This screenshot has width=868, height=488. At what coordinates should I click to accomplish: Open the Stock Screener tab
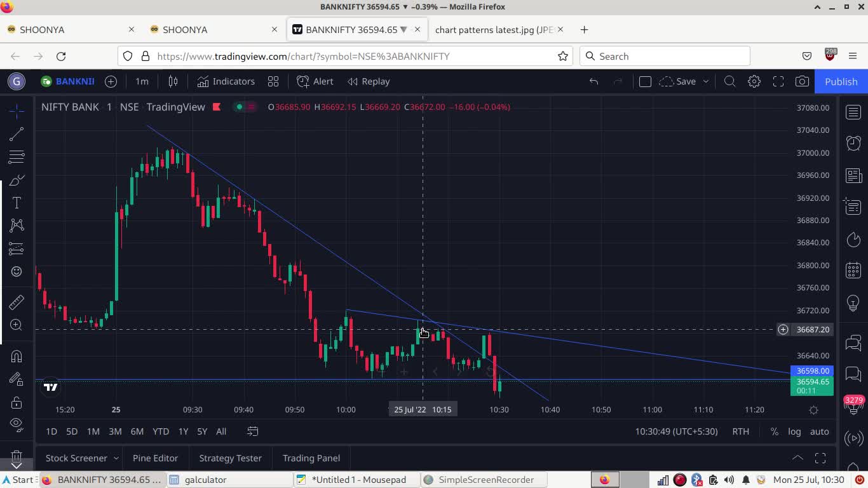tap(76, 458)
